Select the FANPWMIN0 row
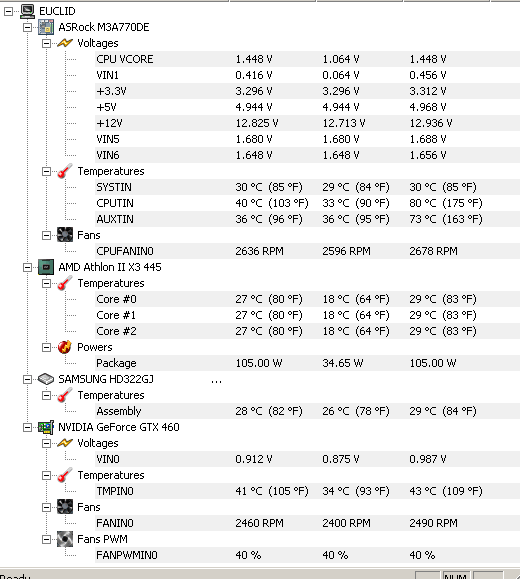 tap(307, 555)
